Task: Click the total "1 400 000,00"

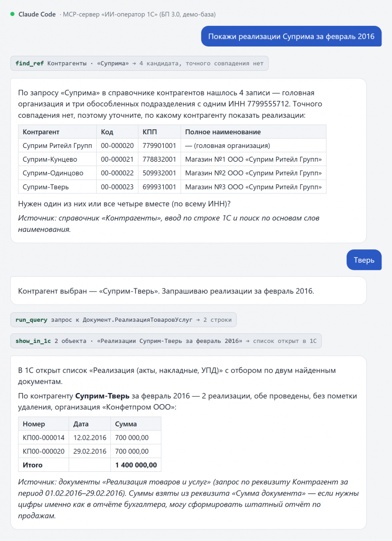Action: click(x=136, y=465)
